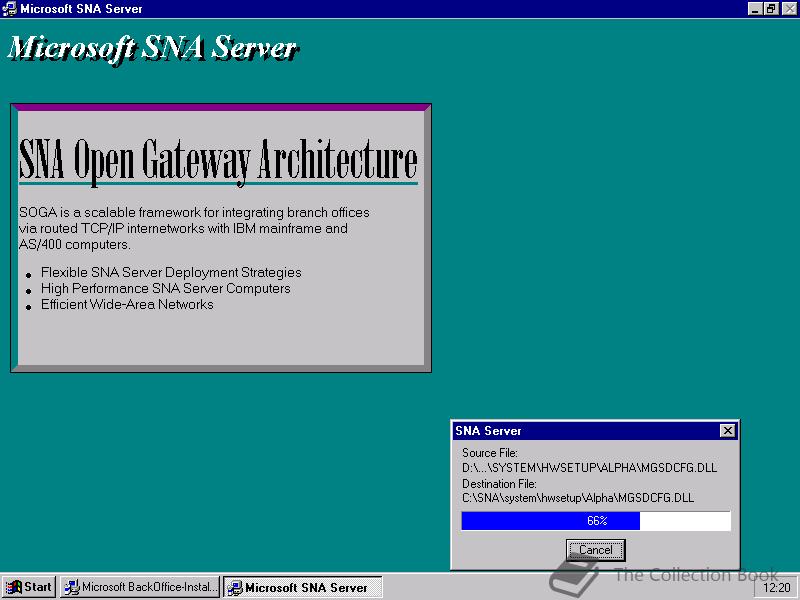Screen dimensions: 800x600
Task: Click the 'SNA Open Gateway Architecture' heading
Action: tap(218, 160)
